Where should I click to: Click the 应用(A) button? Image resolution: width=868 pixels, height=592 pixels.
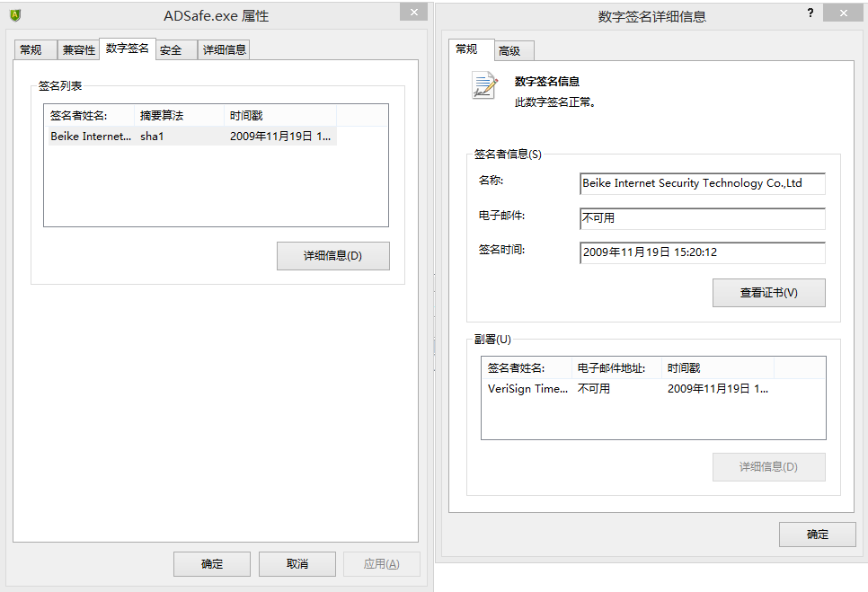pos(381,564)
